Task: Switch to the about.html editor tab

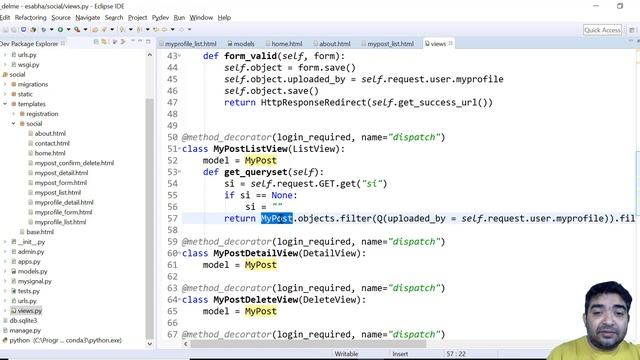Action: pos(332,44)
